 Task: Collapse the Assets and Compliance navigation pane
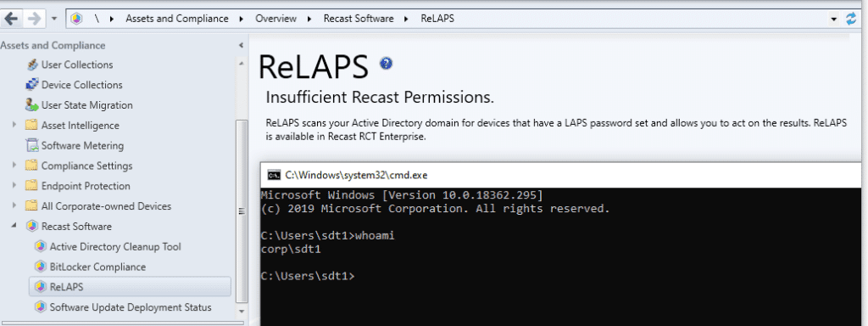click(x=241, y=46)
